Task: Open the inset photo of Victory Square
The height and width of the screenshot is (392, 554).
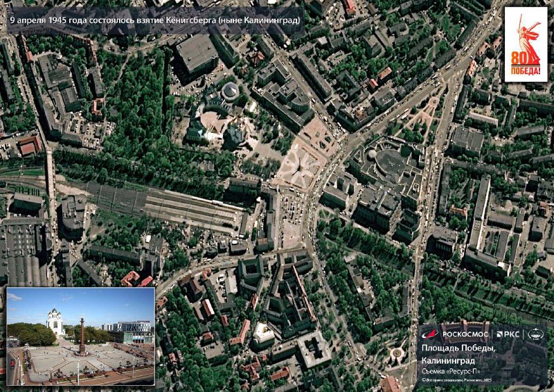Action: point(80,336)
